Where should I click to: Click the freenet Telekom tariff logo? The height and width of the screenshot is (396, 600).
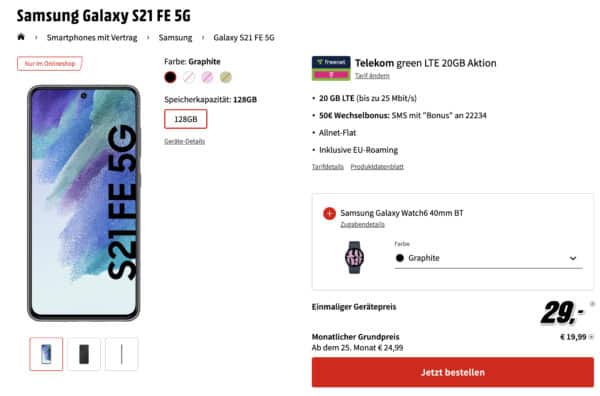coord(331,68)
